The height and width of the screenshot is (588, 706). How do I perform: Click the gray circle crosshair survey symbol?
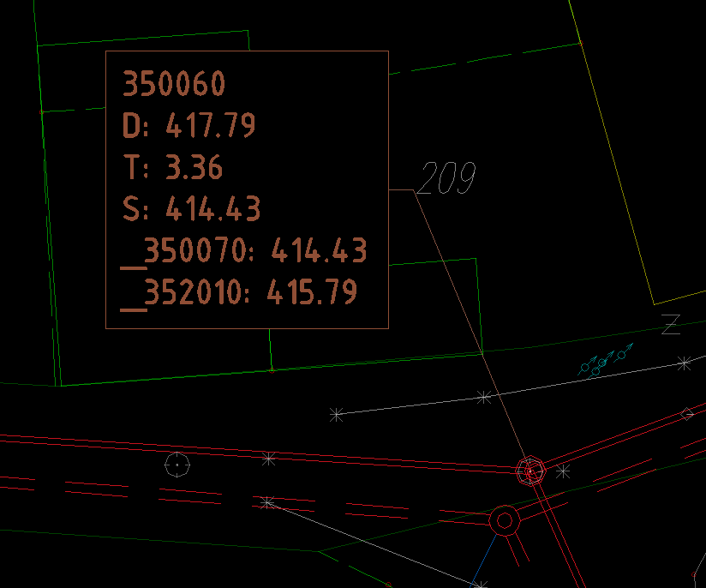tap(177, 465)
